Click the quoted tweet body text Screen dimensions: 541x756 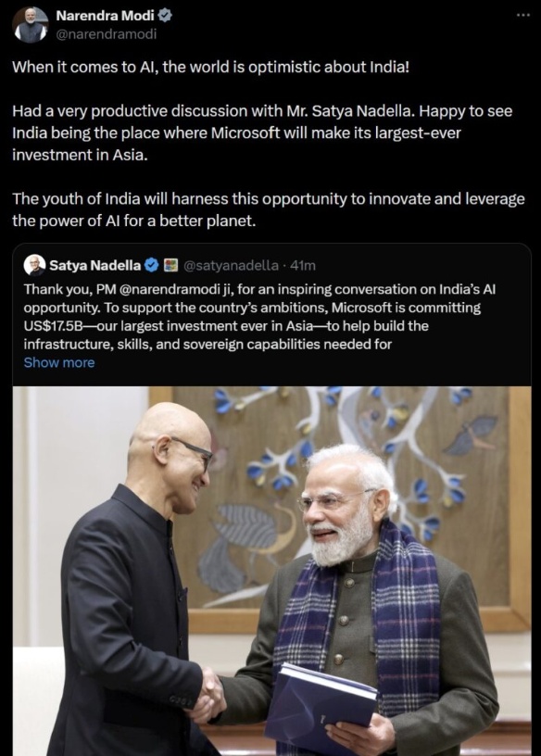click(x=260, y=317)
